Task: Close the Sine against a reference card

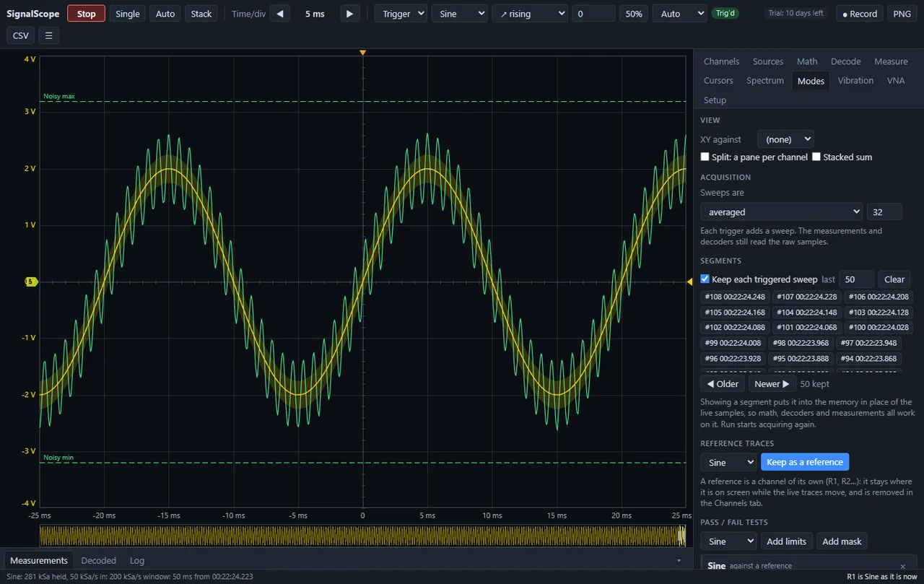Action: [x=902, y=566]
